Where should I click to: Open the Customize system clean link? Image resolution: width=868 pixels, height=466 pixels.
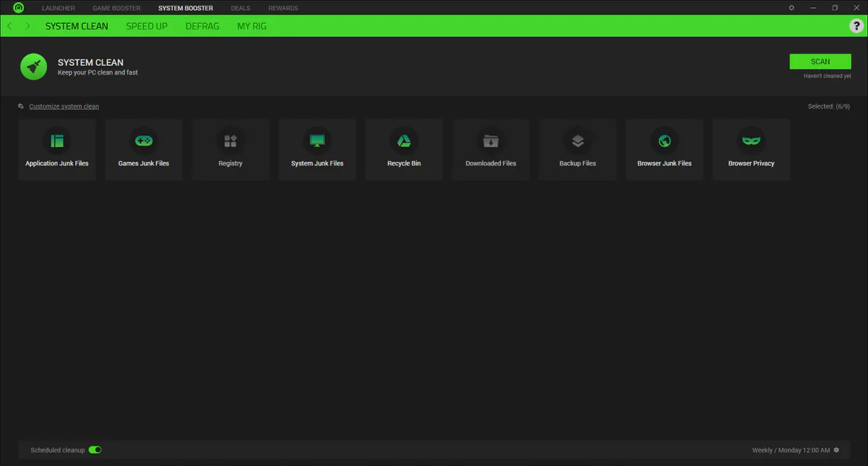(64, 106)
